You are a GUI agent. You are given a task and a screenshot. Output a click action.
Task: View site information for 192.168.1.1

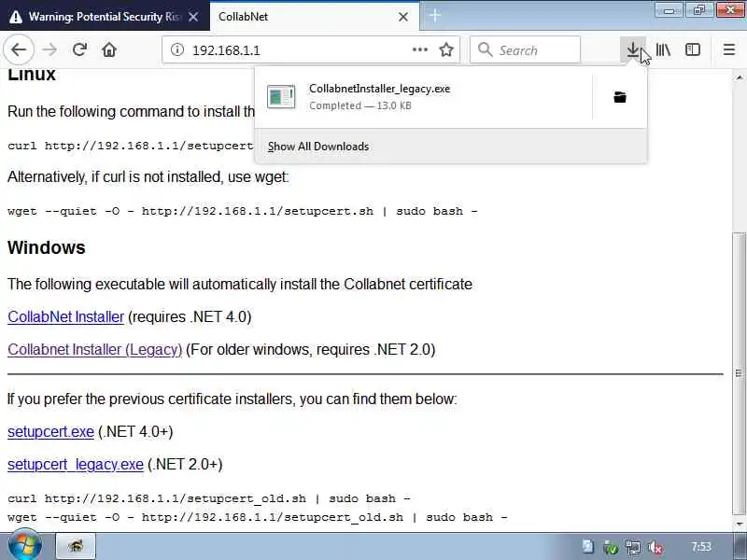point(177,49)
